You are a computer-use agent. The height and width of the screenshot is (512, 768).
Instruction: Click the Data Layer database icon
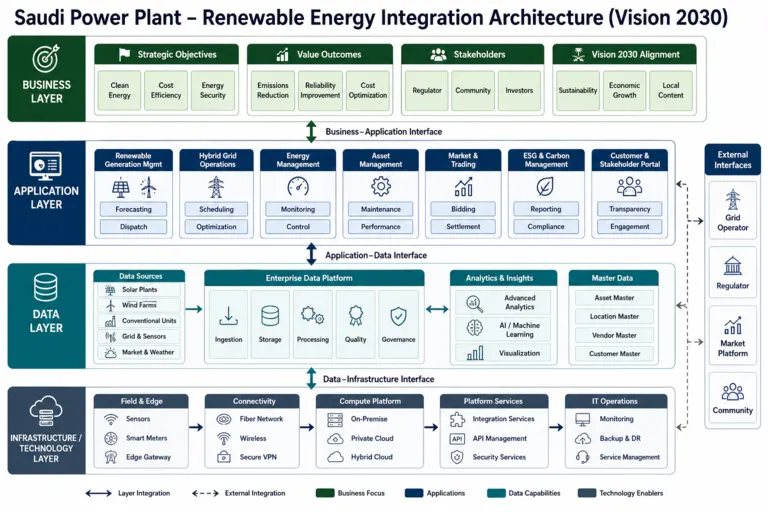(x=46, y=288)
